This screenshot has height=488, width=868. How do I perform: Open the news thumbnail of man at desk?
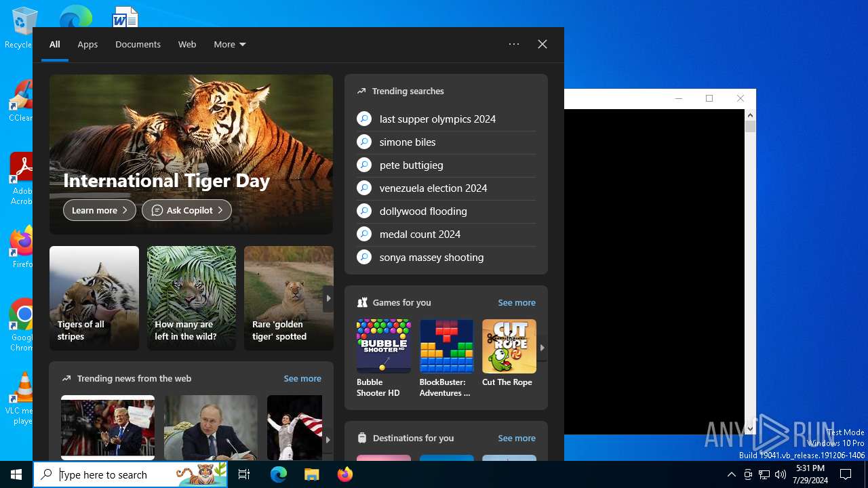[211, 428]
